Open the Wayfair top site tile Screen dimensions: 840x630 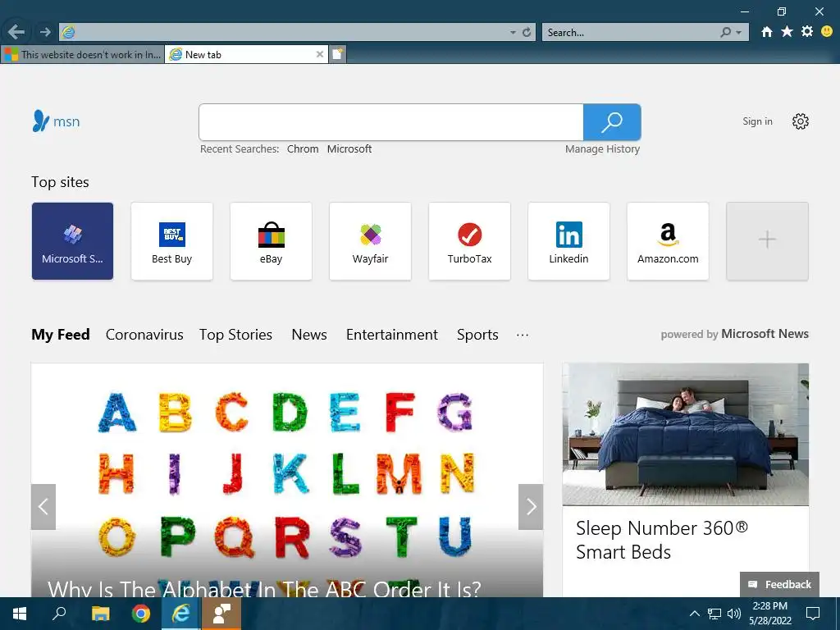coord(370,241)
